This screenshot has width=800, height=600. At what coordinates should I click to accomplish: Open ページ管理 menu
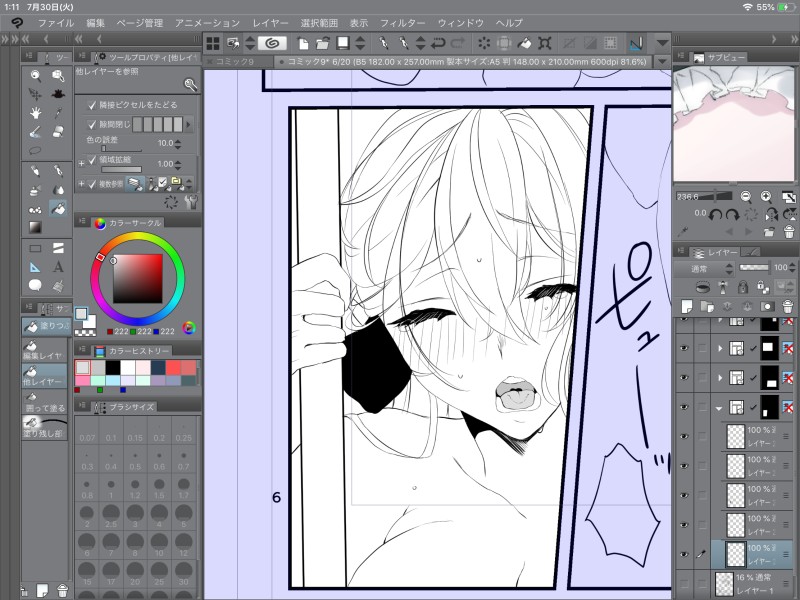[140, 23]
